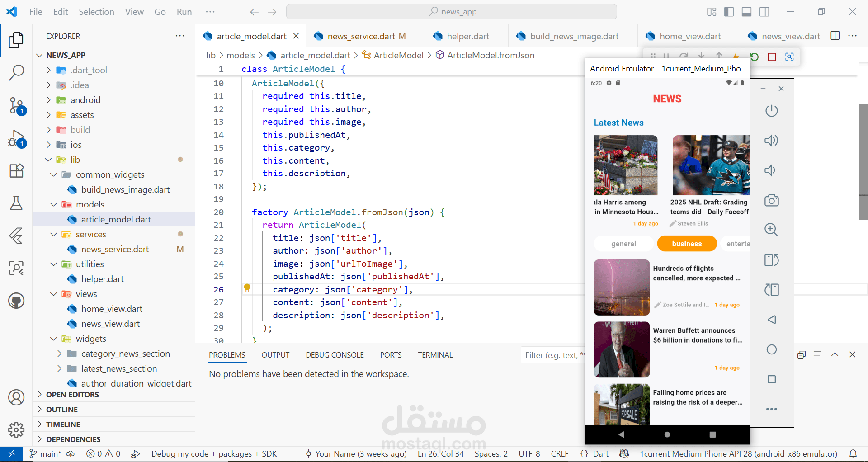Open Source Control view with badge
868x462 pixels.
tap(17, 106)
